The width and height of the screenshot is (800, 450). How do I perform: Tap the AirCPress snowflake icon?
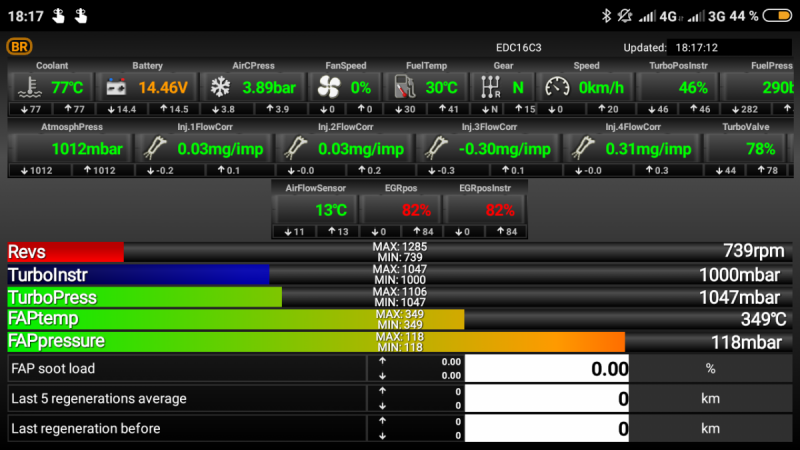tap(218, 87)
